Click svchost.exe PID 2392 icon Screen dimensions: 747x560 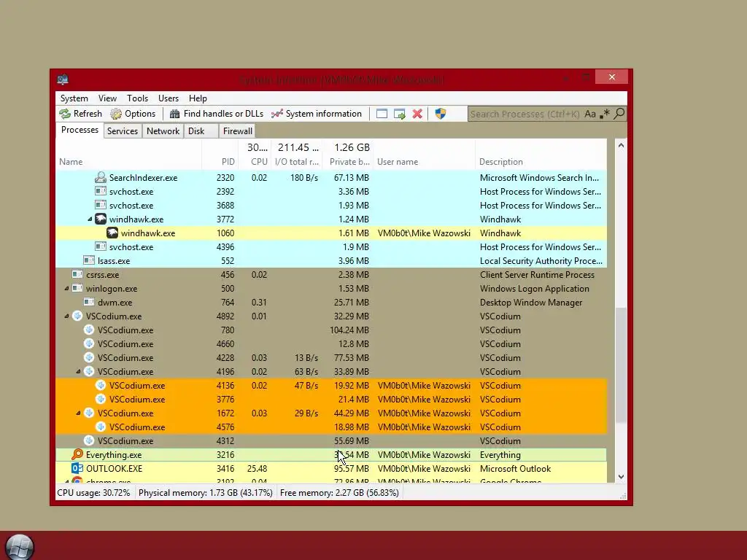[x=101, y=192]
